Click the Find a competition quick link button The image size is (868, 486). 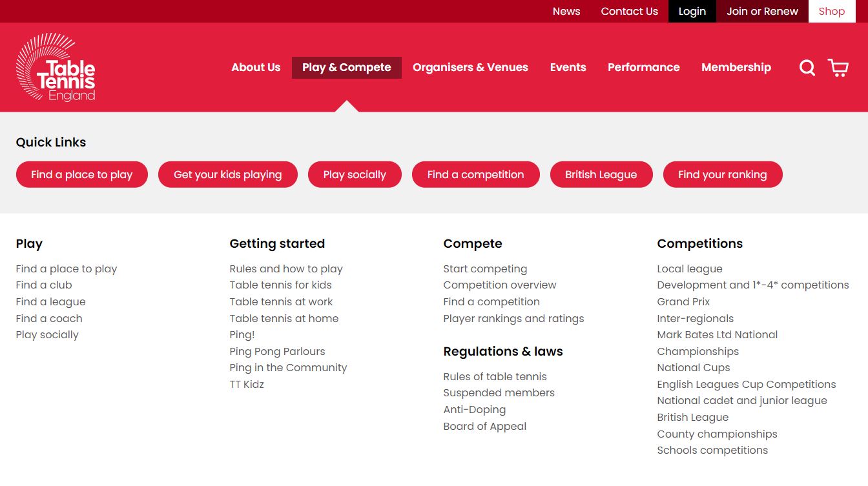click(x=476, y=174)
